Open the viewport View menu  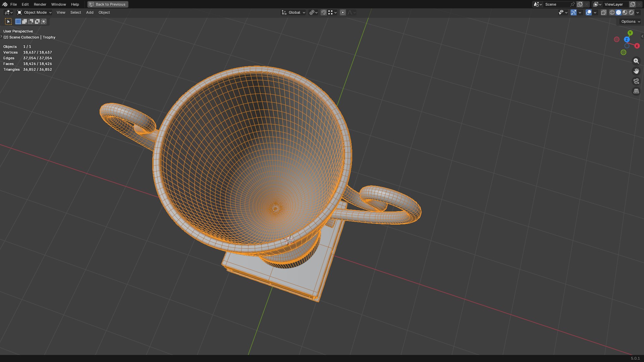pos(61,12)
